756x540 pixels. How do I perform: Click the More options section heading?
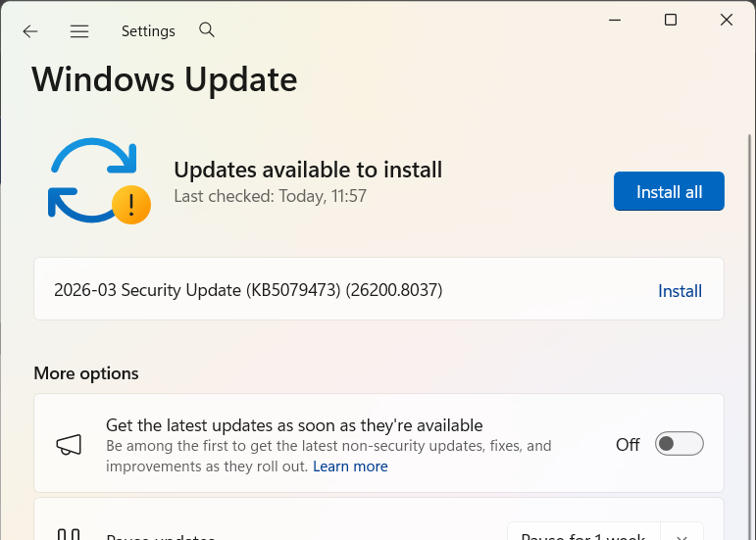[86, 373]
